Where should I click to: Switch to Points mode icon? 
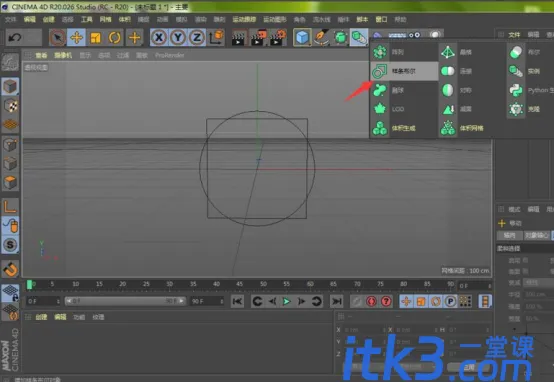10,145
